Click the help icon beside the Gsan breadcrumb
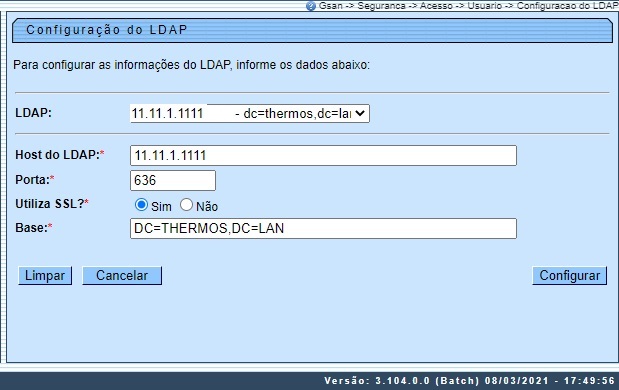This screenshot has height=390, width=619. [x=311, y=6]
